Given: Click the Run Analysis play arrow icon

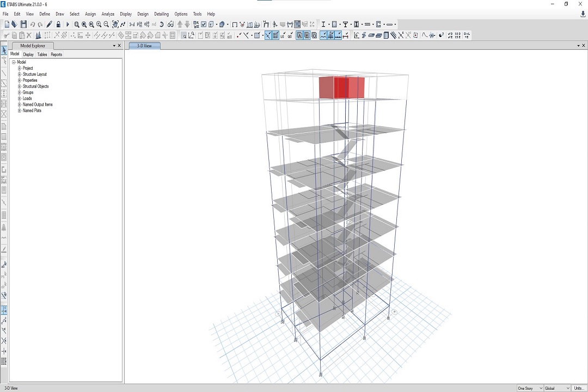Looking at the screenshot, I should pyautogui.click(x=68, y=24).
